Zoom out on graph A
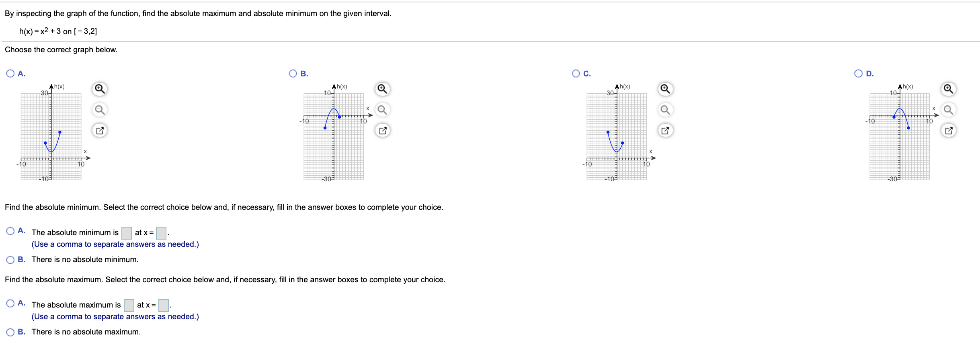 coord(100,110)
